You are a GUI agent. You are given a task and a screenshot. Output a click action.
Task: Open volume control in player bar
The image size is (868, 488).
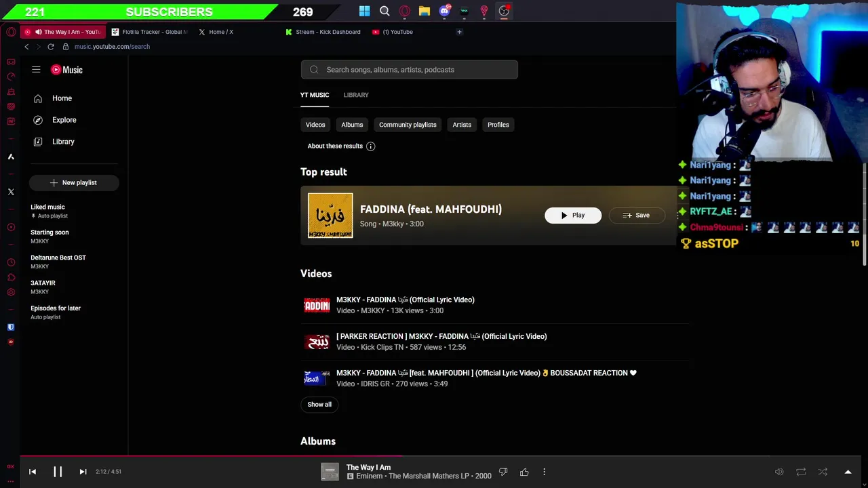click(779, 472)
